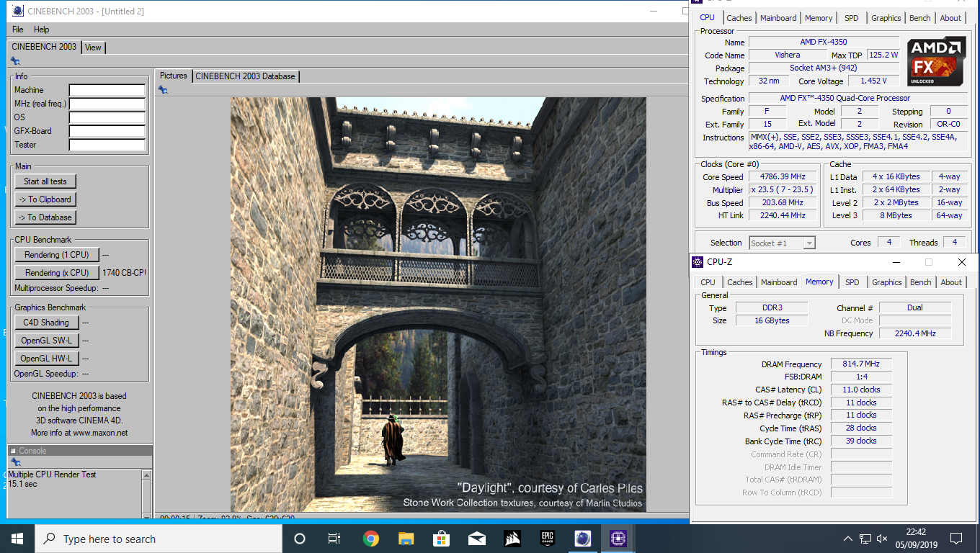Open the SPD tab in top CPU-Z window
The image size is (980, 553).
click(x=852, y=18)
